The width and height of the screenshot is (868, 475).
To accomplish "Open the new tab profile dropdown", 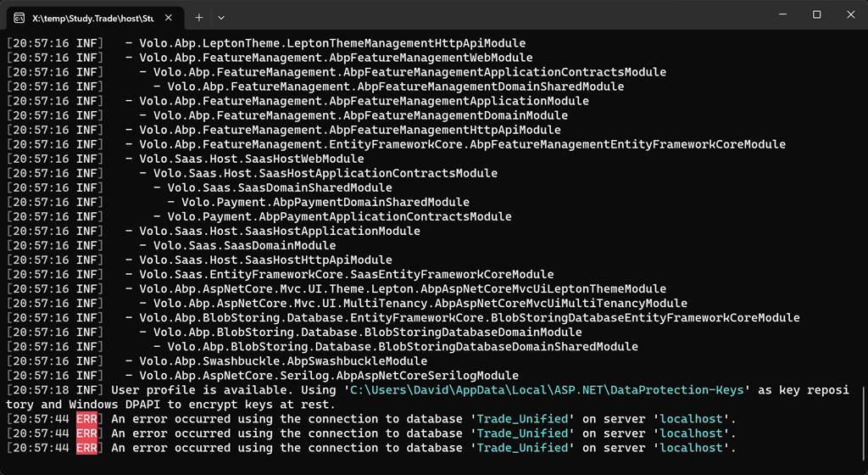I will click(x=221, y=18).
